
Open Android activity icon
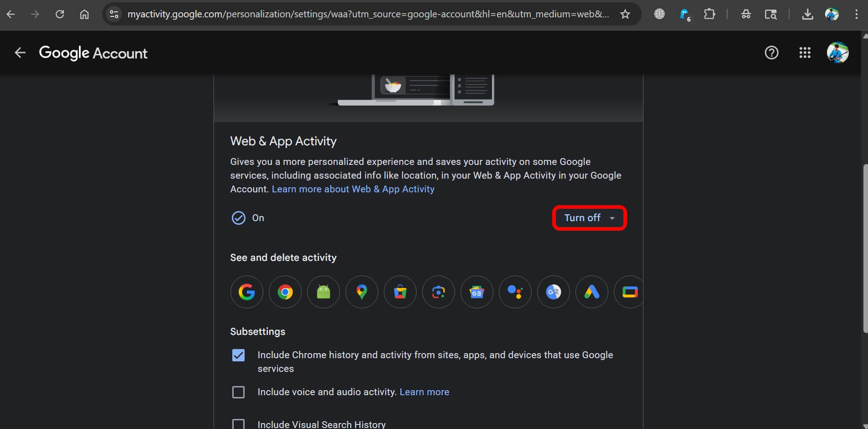pyautogui.click(x=324, y=292)
